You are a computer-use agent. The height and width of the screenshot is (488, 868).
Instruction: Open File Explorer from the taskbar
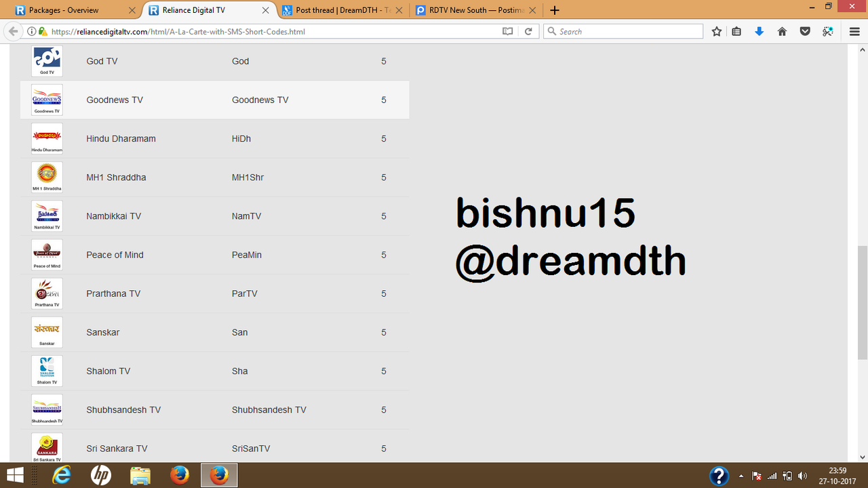tap(140, 476)
